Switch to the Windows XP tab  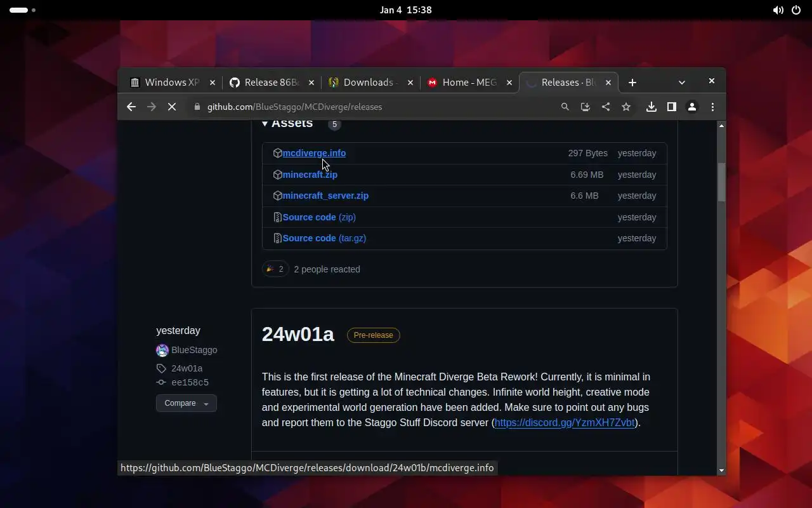coord(171,83)
